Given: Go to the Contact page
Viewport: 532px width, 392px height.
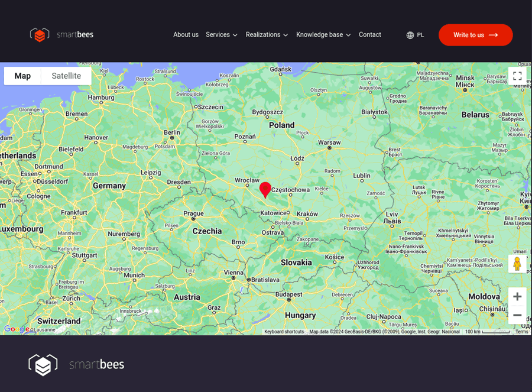Looking at the screenshot, I should click(370, 35).
